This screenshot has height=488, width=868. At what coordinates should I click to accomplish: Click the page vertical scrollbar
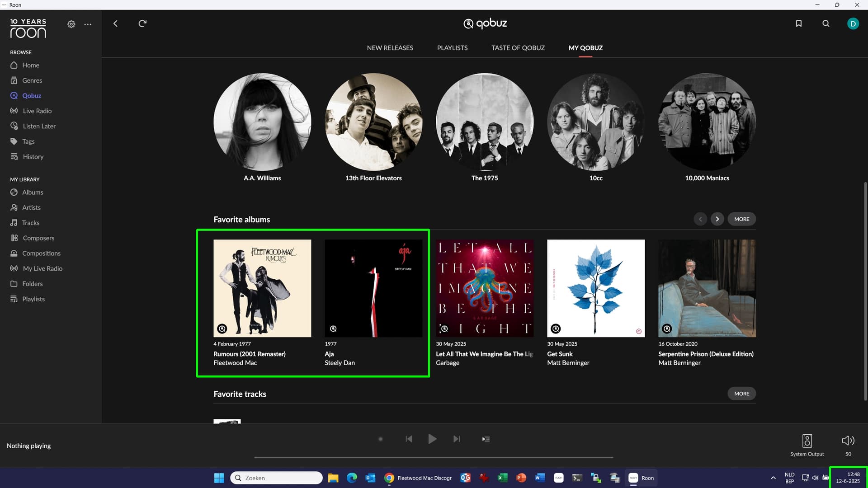pyautogui.click(x=865, y=291)
